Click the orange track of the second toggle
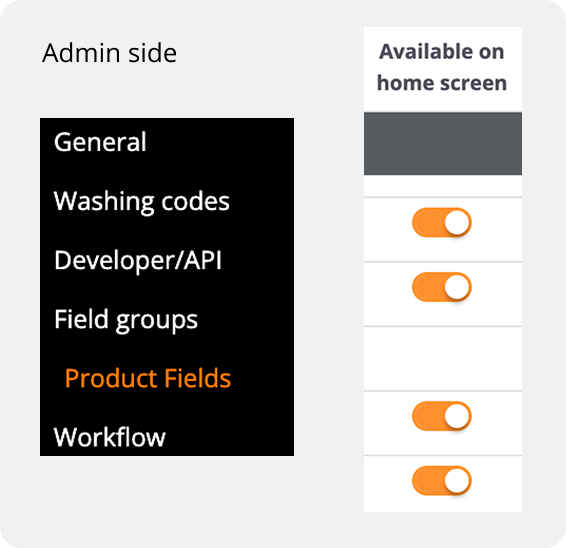566x548 pixels. click(x=428, y=287)
